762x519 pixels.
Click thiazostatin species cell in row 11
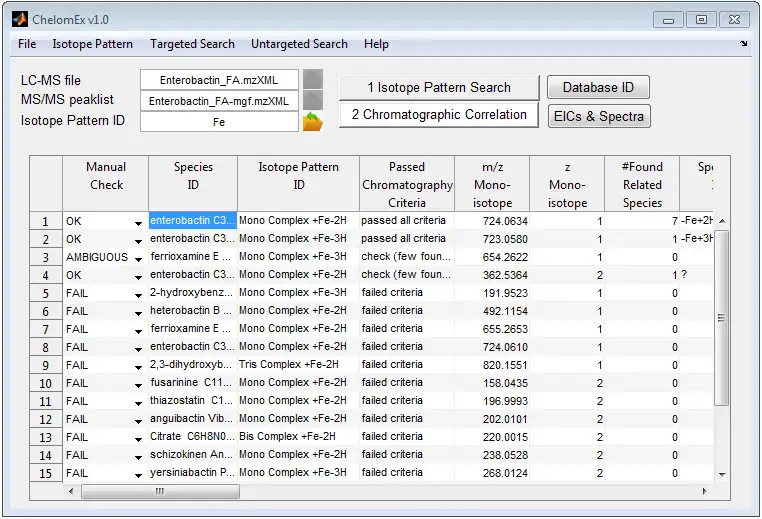(193, 400)
